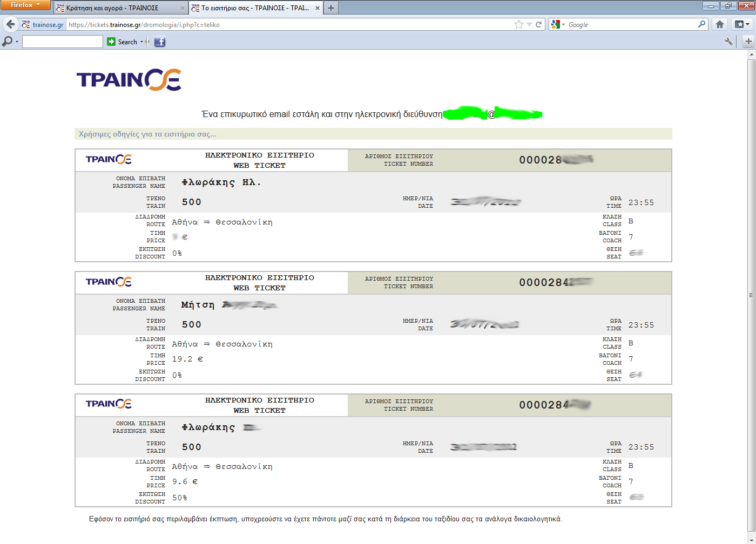This screenshot has width=756, height=544.
Task: Open toolbar settings wrench icon
Action: (x=728, y=42)
